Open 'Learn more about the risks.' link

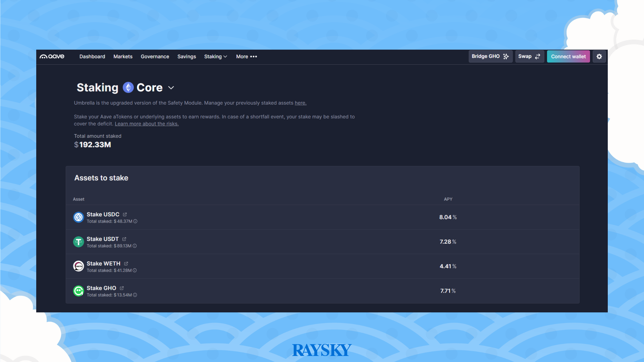(x=147, y=124)
